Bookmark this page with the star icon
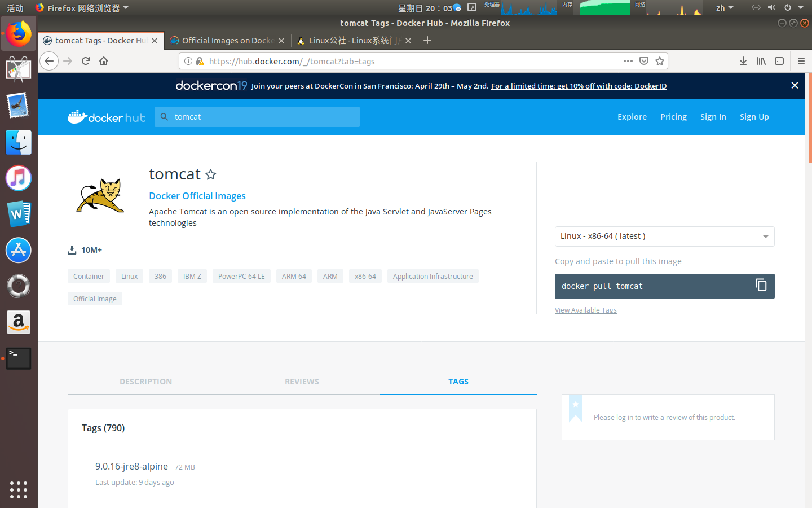Screen dimensions: 812x508 [660, 61]
